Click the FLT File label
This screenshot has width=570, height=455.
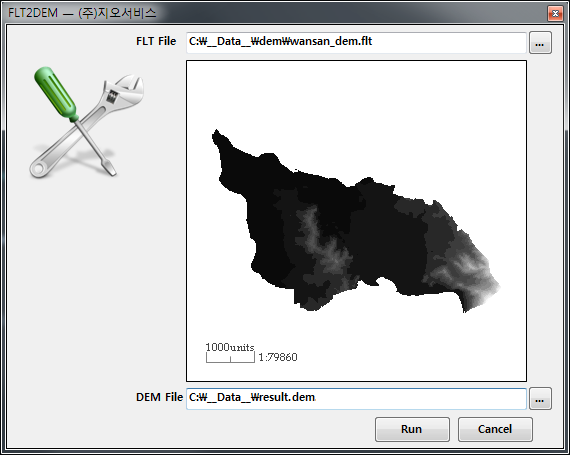156,41
